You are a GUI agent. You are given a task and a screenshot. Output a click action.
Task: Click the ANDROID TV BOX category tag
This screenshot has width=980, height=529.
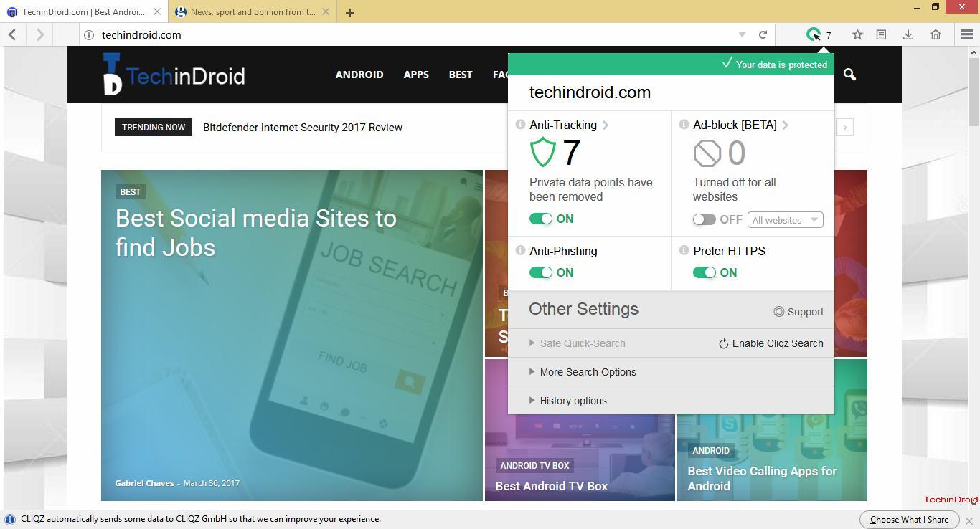[x=534, y=465]
